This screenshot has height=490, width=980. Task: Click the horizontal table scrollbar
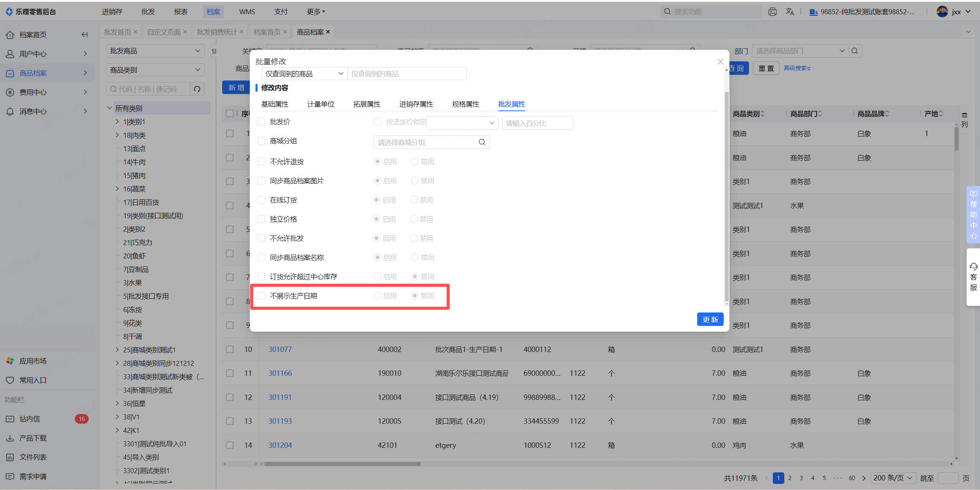342,464
